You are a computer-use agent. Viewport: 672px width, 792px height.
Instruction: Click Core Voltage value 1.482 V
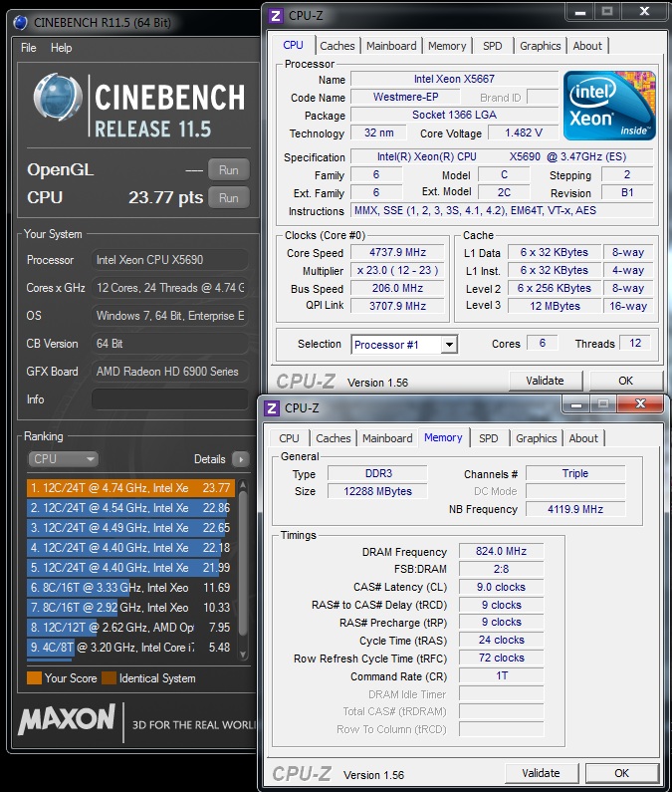pos(523,132)
